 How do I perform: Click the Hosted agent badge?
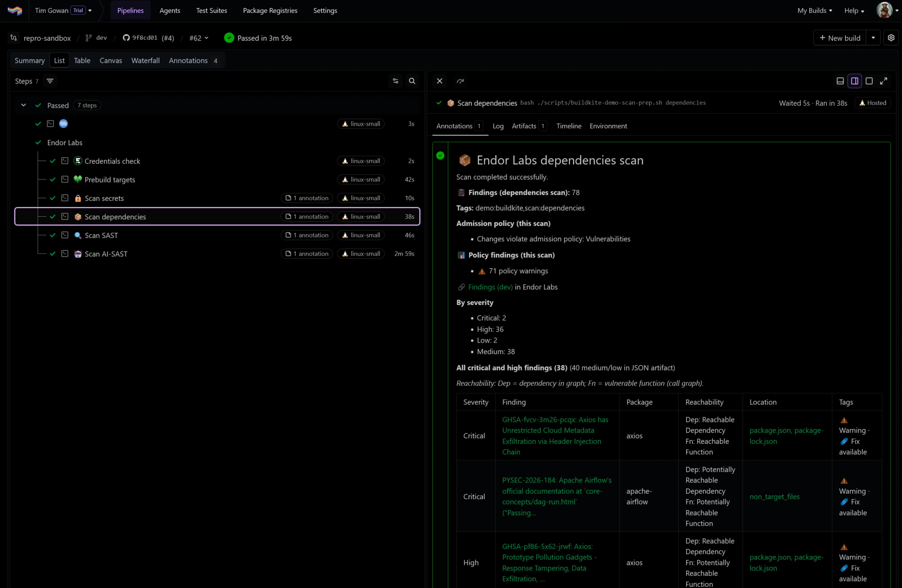click(872, 103)
